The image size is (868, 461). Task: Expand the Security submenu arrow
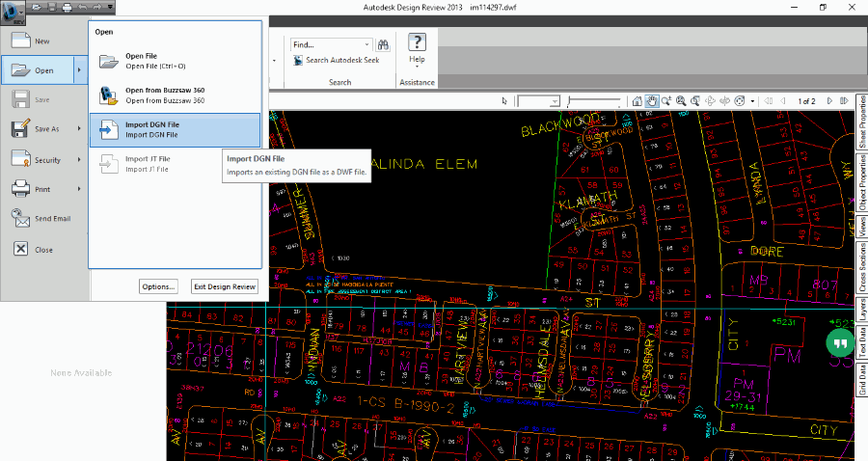(80, 160)
